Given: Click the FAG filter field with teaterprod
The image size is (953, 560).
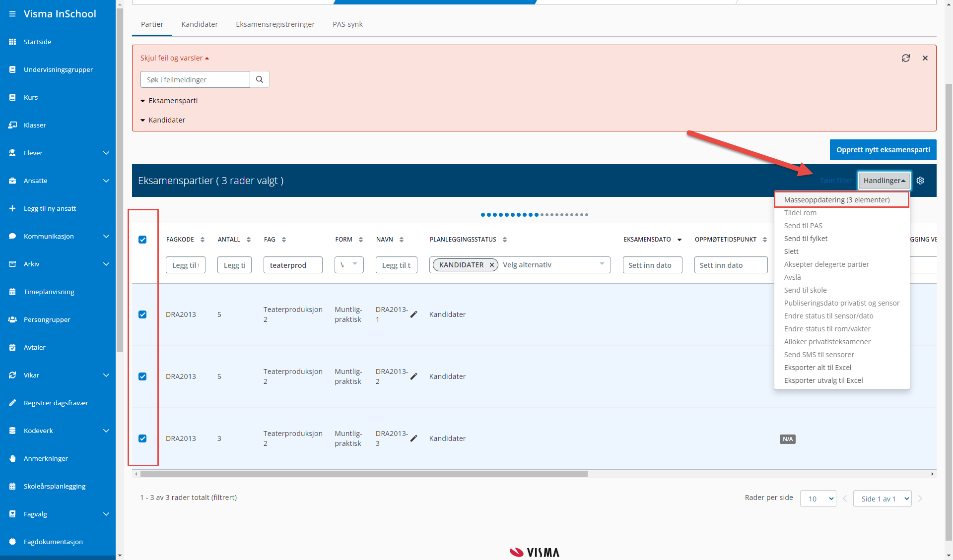Looking at the screenshot, I should click(293, 265).
